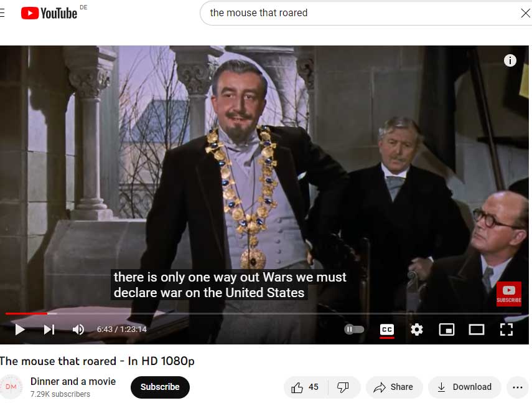Enter fullscreen mode

point(506,330)
